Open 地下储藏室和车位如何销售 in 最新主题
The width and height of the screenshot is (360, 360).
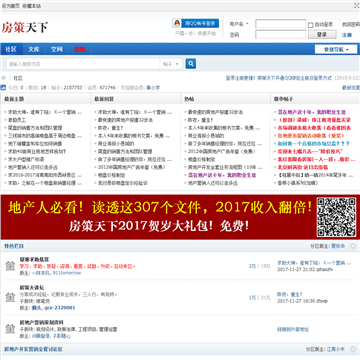pos(35,144)
